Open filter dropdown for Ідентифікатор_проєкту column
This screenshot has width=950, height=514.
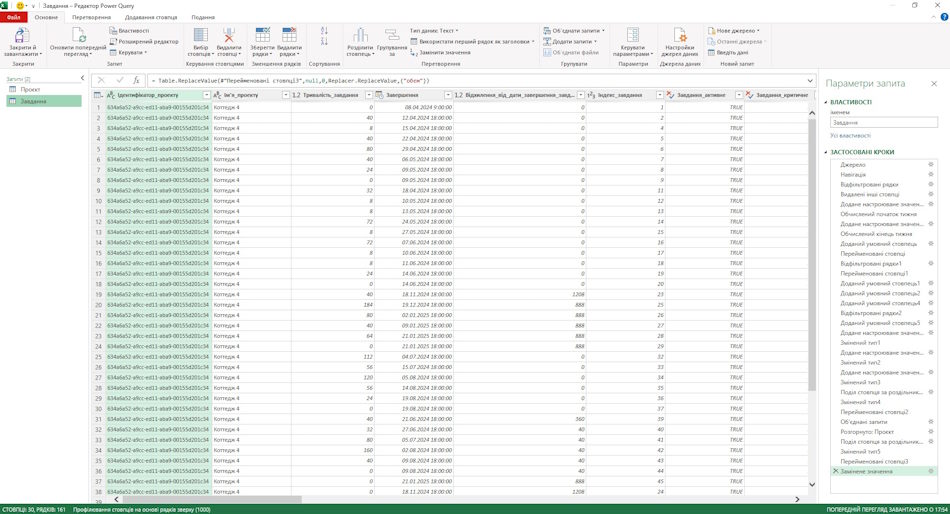pyautogui.click(x=207, y=95)
